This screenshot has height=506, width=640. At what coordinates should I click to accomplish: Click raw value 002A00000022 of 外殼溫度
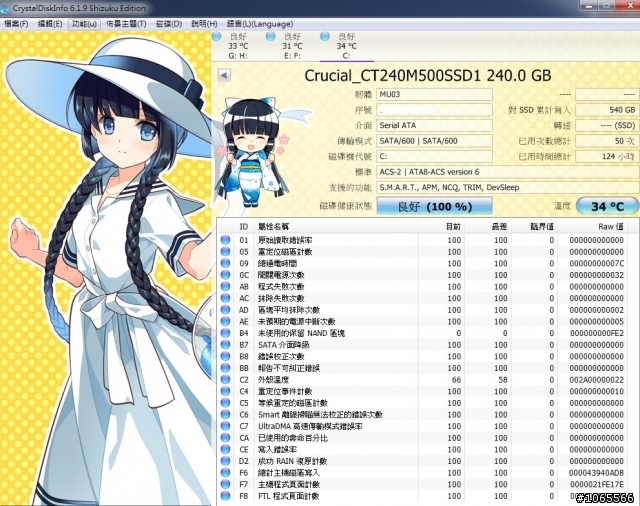(x=597, y=380)
